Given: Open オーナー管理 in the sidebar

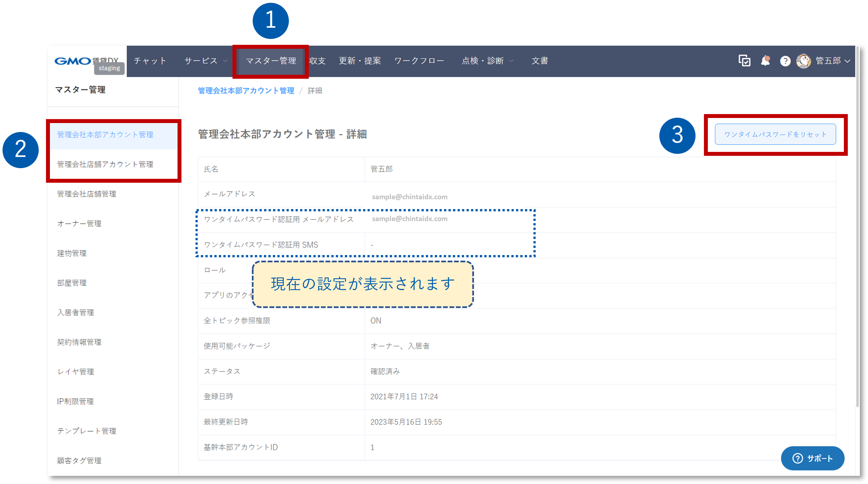Looking at the screenshot, I should click(79, 224).
